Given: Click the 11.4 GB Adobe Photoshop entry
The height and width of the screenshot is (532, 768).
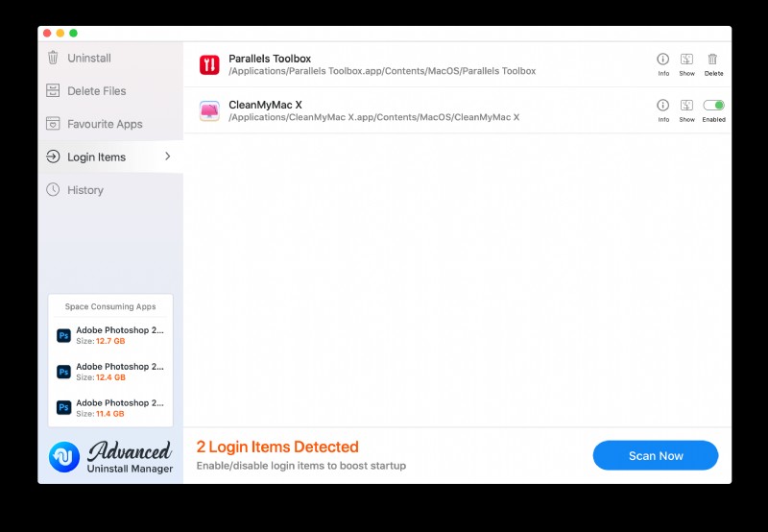Looking at the screenshot, I should [x=110, y=408].
